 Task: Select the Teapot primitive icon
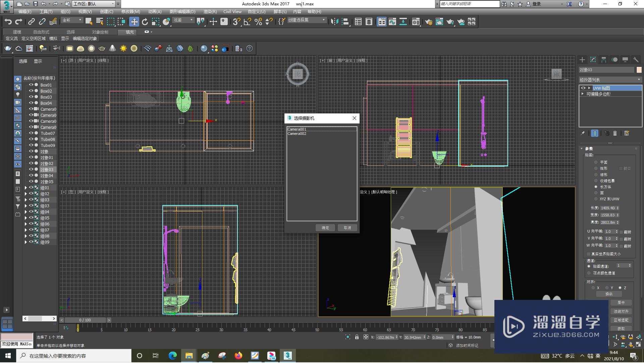(x=8, y=49)
